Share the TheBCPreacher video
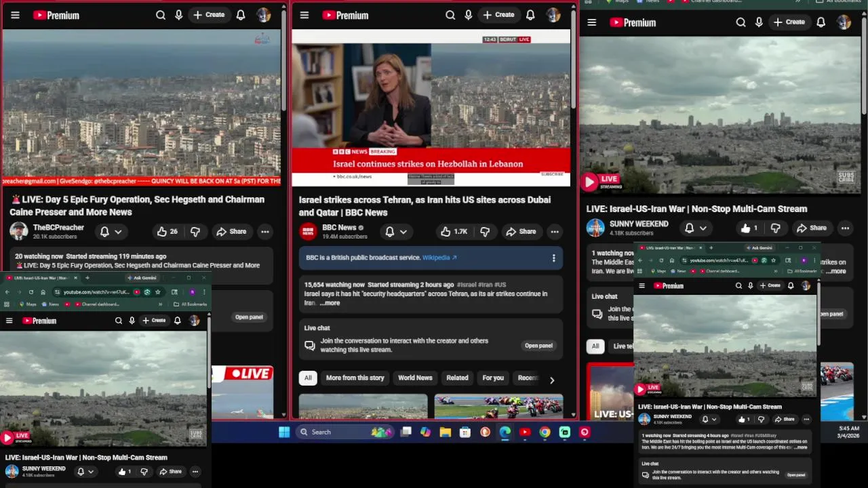This screenshot has height=488, width=868. point(231,232)
